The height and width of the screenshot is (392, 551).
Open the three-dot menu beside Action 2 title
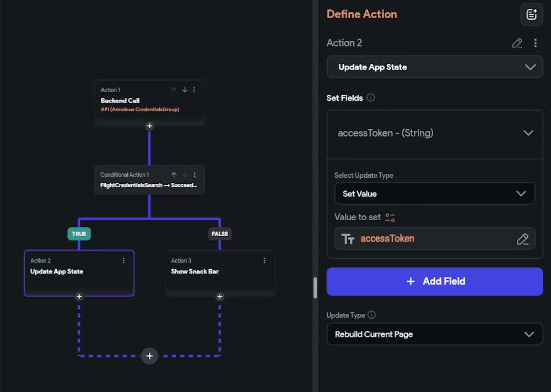[535, 43]
